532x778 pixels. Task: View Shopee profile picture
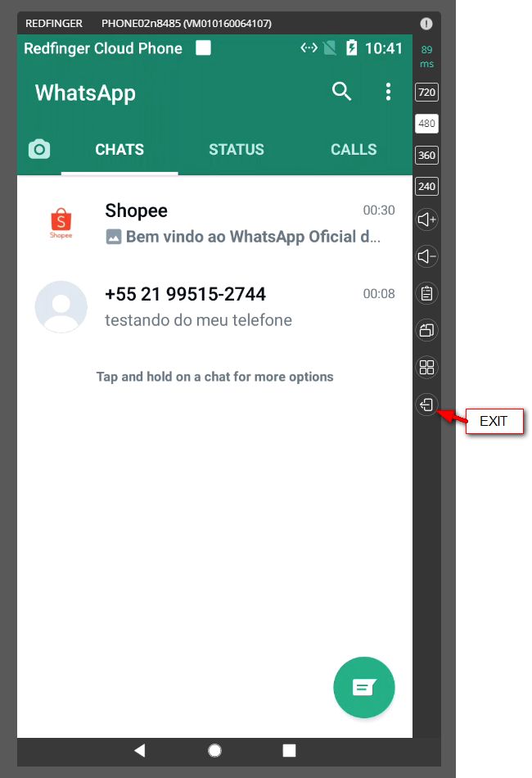61,224
